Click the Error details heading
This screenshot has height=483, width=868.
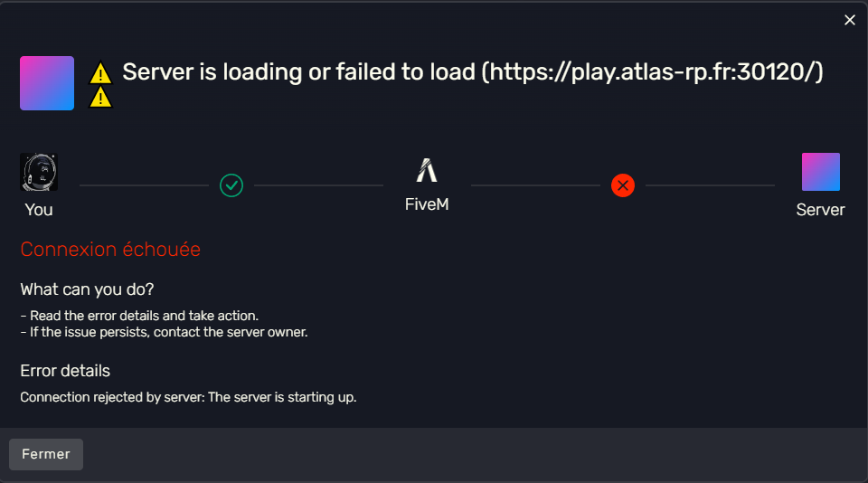point(65,371)
